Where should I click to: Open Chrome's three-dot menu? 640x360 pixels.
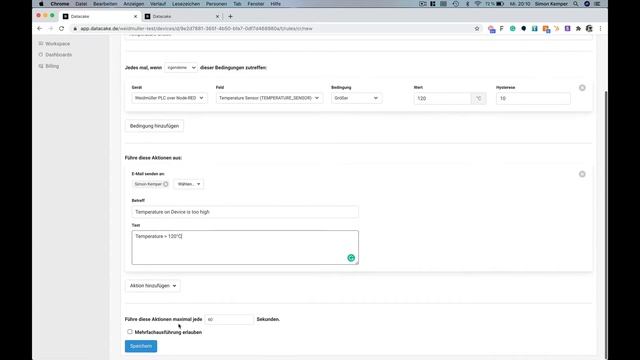[x=600, y=29]
